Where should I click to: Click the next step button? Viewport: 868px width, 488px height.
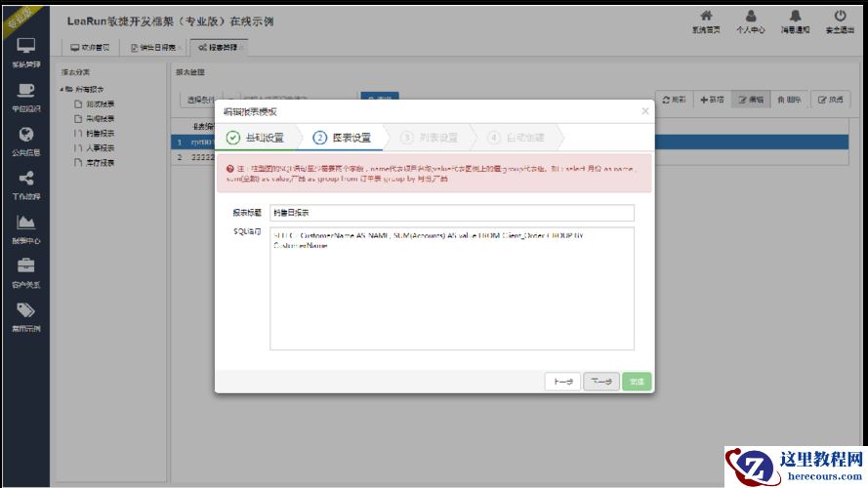[x=601, y=382]
